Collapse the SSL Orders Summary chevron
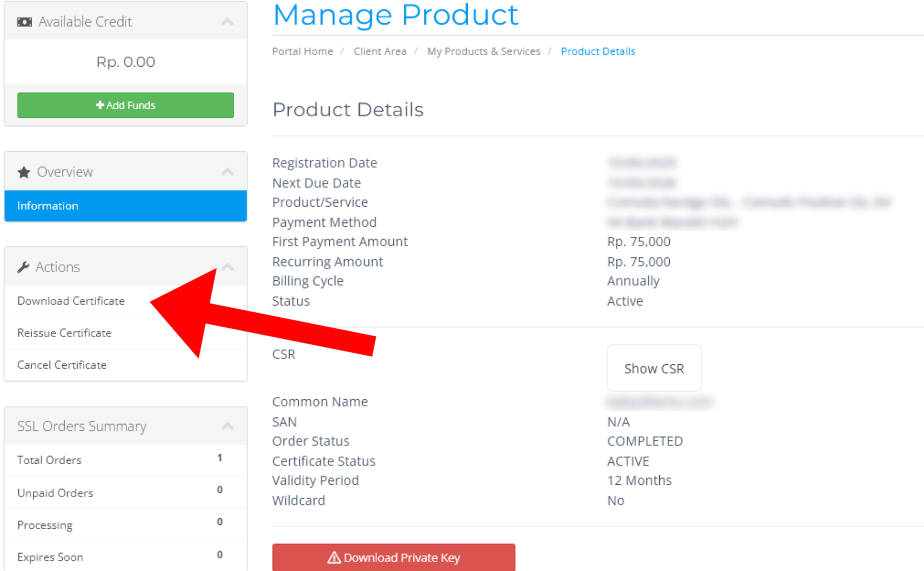Viewport: 924px width, 571px height. pyautogui.click(x=227, y=426)
